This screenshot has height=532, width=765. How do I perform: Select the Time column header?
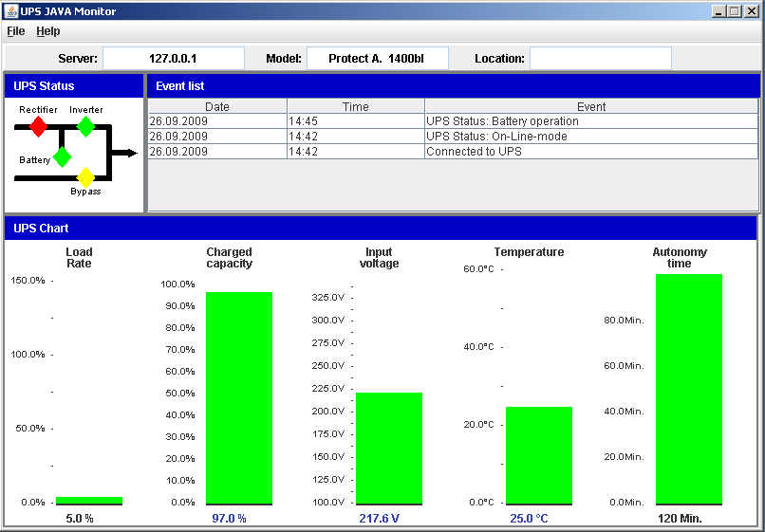(x=356, y=106)
